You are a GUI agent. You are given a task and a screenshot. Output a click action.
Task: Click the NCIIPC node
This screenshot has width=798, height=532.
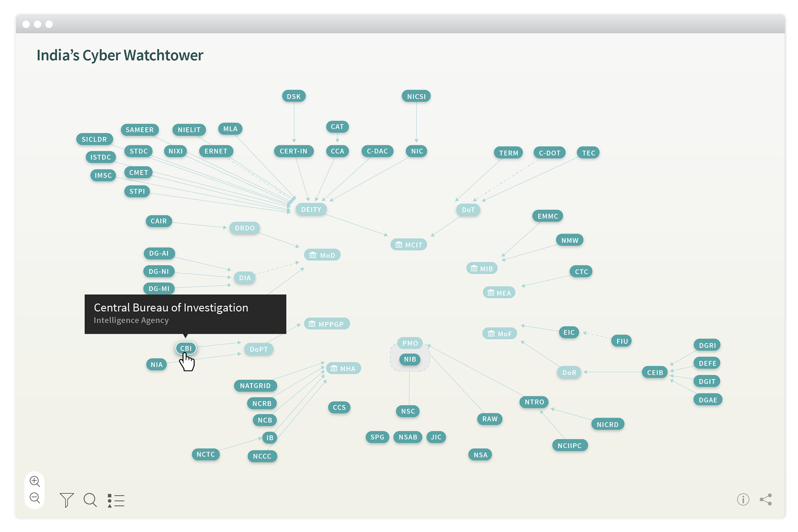click(x=570, y=446)
